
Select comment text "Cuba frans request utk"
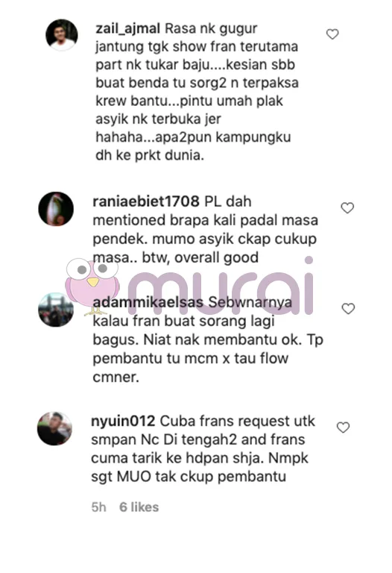coord(237,421)
